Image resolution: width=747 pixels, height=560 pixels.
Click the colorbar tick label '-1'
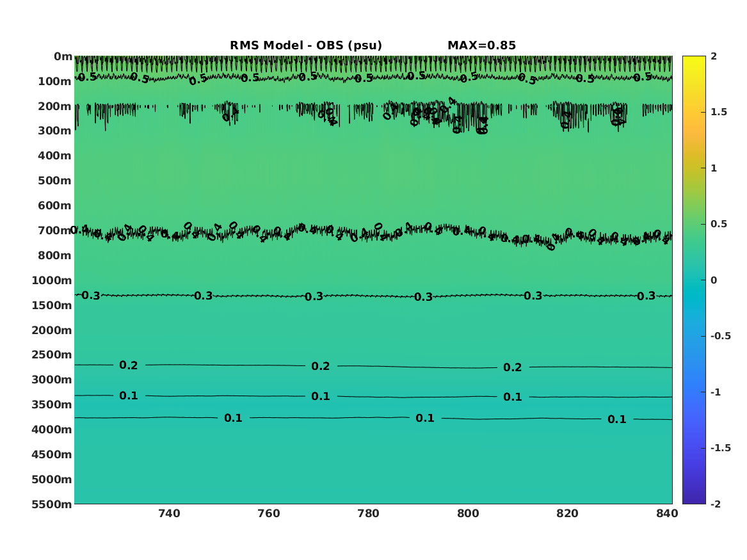(x=716, y=392)
